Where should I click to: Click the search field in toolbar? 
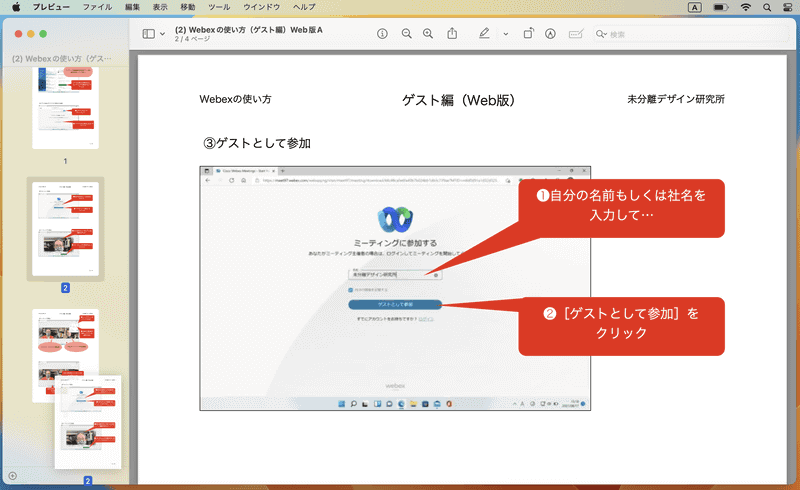tap(692, 34)
